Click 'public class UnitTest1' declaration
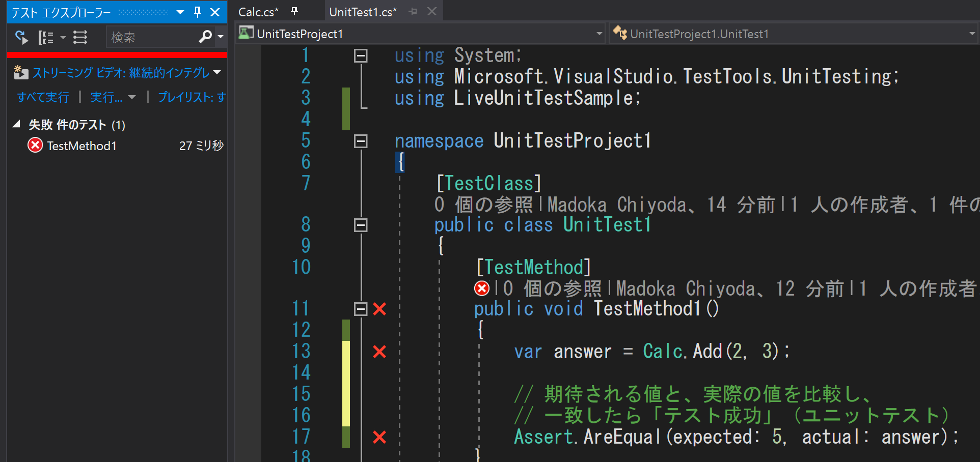 [x=542, y=225]
